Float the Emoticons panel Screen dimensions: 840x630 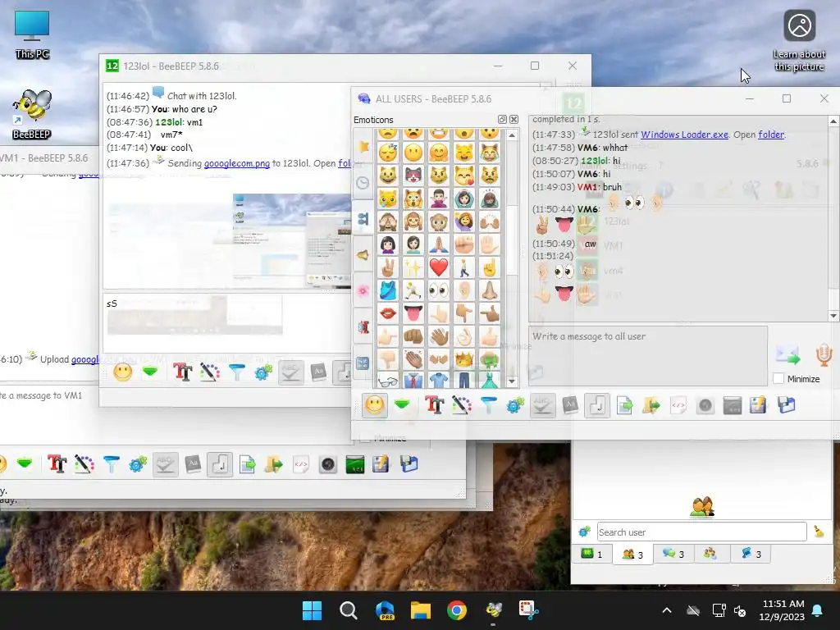[x=503, y=120]
